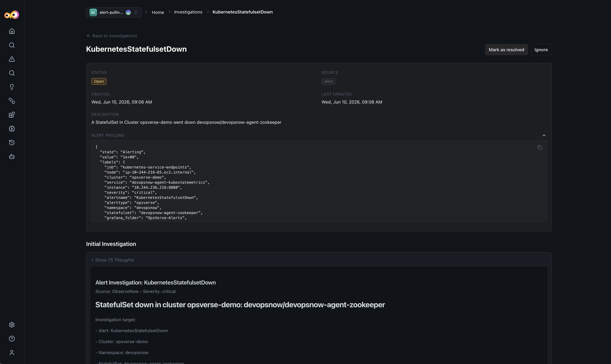
Task: Click Source: ObserveNow Severity: critical line
Action: point(135,291)
